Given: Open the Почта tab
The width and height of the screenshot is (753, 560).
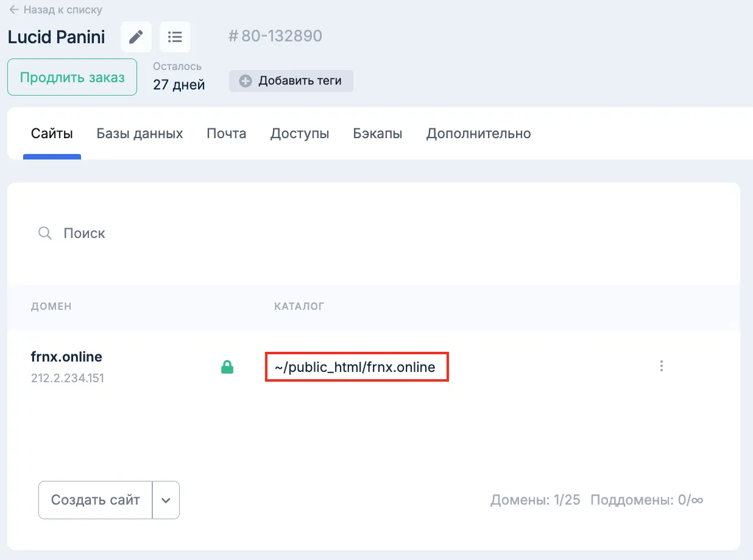Looking at the screenshot, I should click(x=227, y=133).
